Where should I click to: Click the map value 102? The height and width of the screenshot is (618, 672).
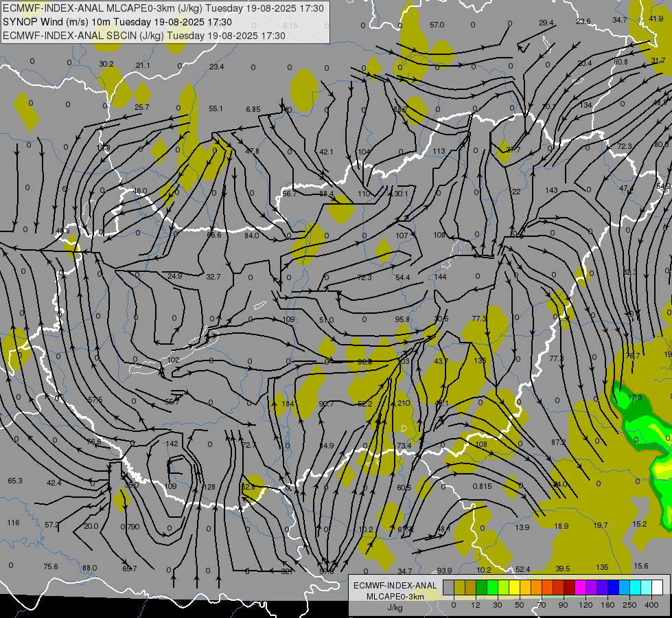174,359
